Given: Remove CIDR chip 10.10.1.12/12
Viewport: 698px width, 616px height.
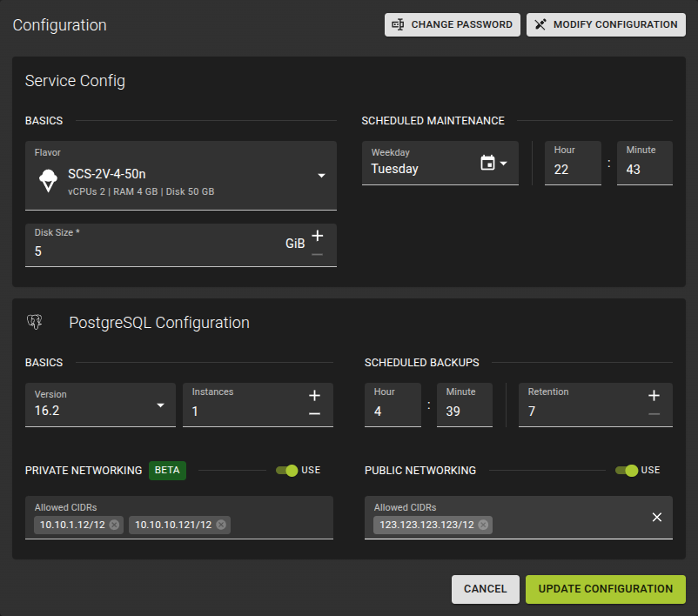Looking at the screenshot, I should pos(114,525).
